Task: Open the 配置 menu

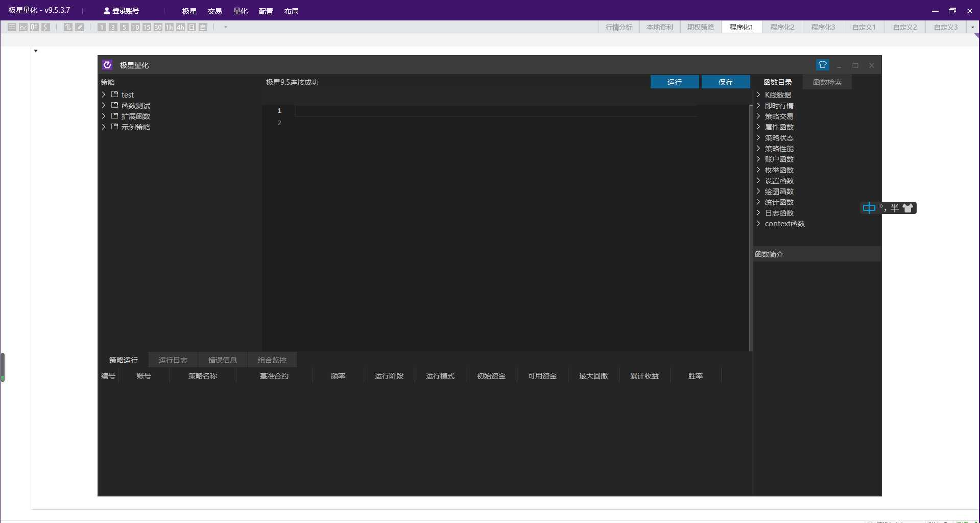Action: (x=266, y=11)
